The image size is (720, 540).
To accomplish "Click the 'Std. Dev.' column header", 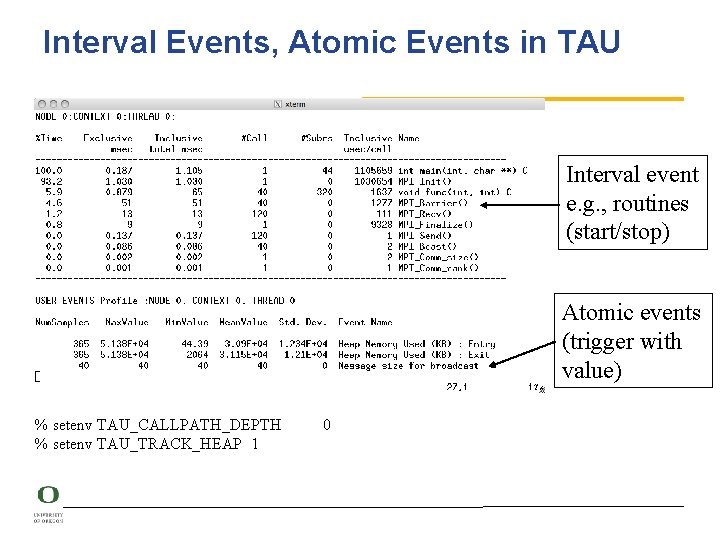I will [x=303, y=322].
